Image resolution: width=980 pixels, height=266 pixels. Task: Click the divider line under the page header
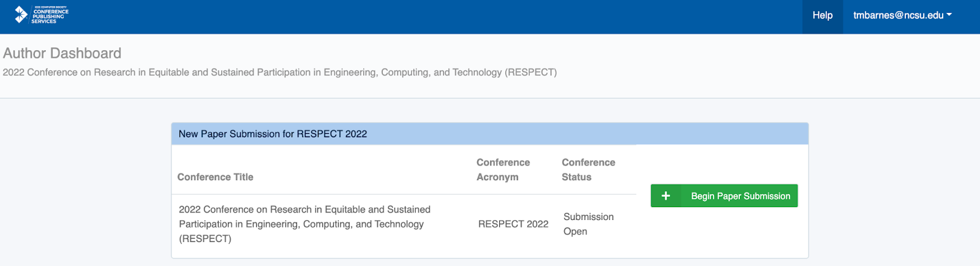point(490,98)
